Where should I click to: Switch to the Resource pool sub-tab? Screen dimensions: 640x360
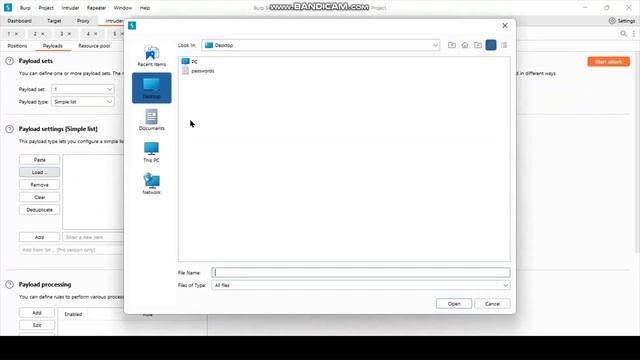pyautogui.click(x=94, y=46)
